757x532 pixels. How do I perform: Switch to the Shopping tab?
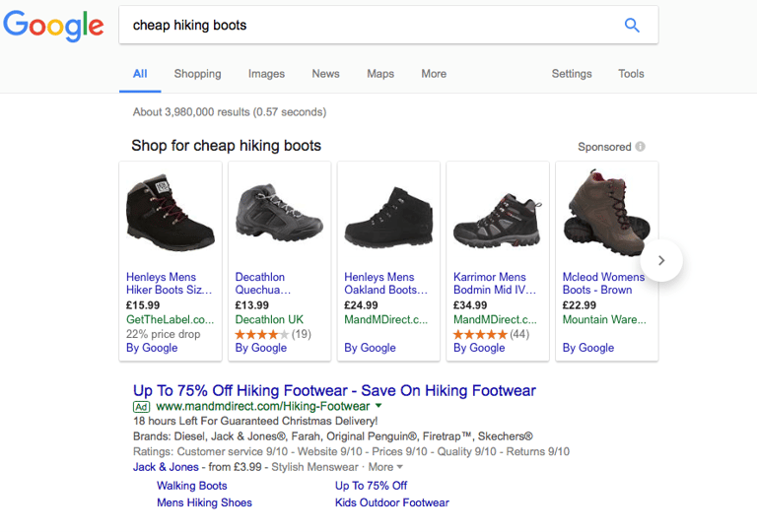[197, 74]
